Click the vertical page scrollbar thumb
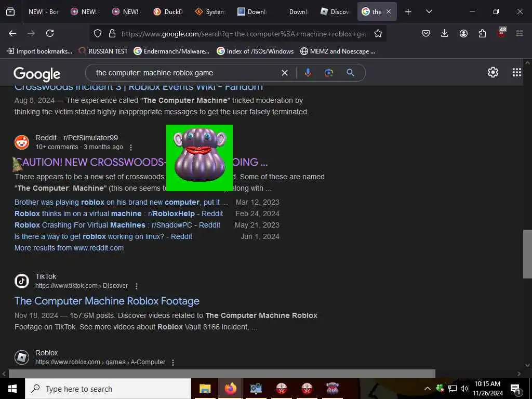Screen dimensions: 532x399 point(527,254)
